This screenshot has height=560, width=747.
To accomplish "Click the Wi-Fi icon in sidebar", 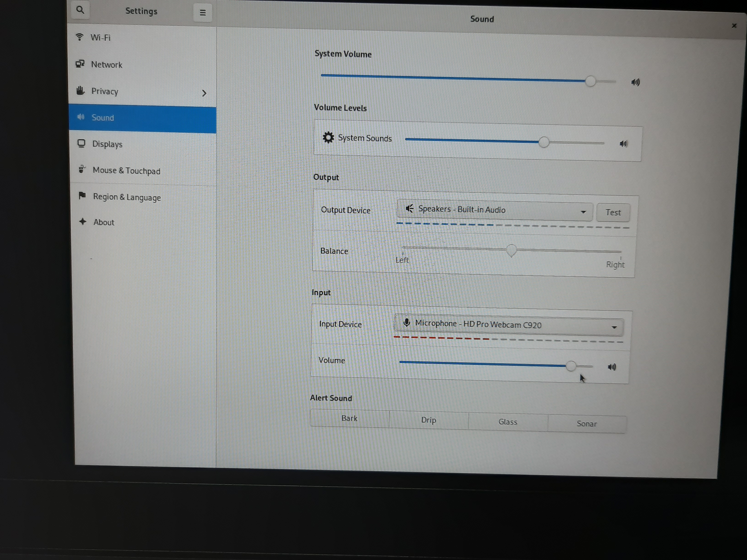I will [x=80, y=37].
